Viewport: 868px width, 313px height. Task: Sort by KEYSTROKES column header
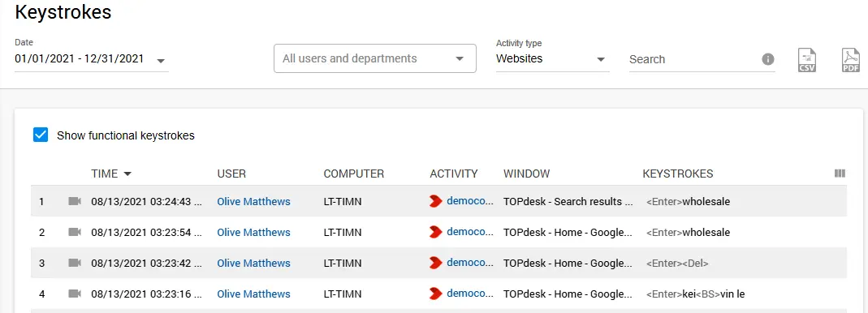click(677, 174)
